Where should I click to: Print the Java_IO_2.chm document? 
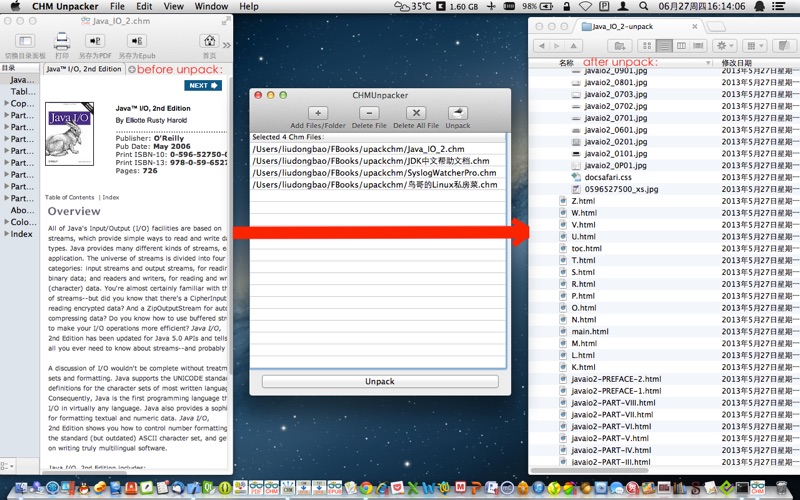coord(62,41)
